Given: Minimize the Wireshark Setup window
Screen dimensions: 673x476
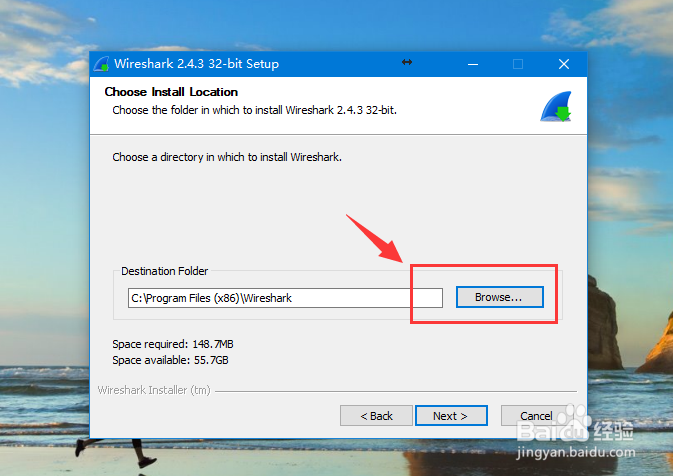Looking at the screenshot, I should point(473,64).
